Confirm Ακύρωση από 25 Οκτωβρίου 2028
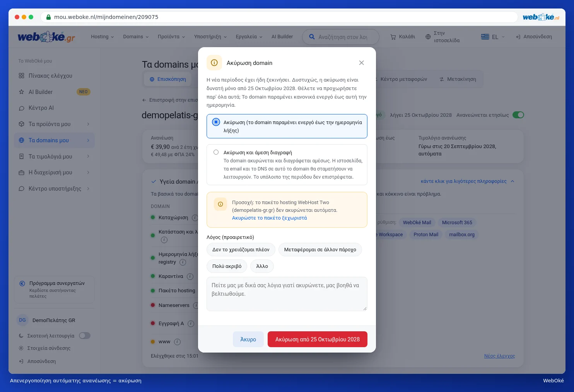Screen dimensions: 574x392 pos(318,339)
